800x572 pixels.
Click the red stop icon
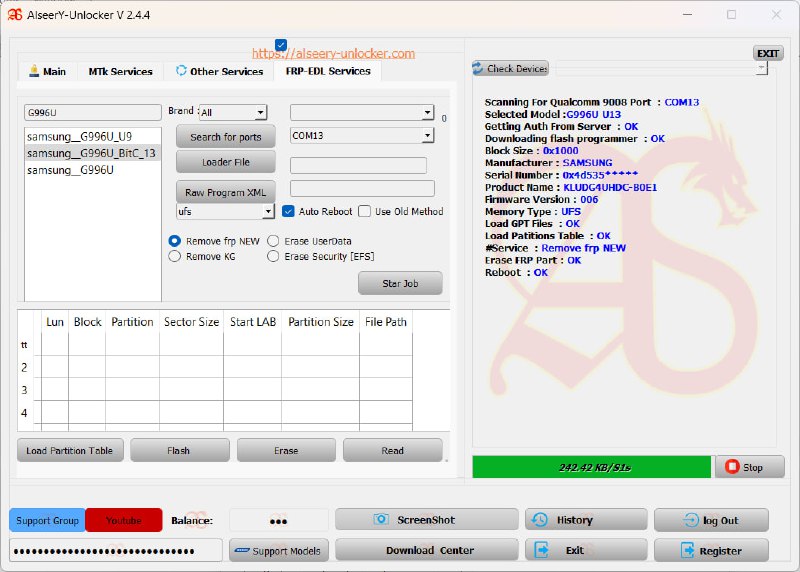click(x=732, y=466)
